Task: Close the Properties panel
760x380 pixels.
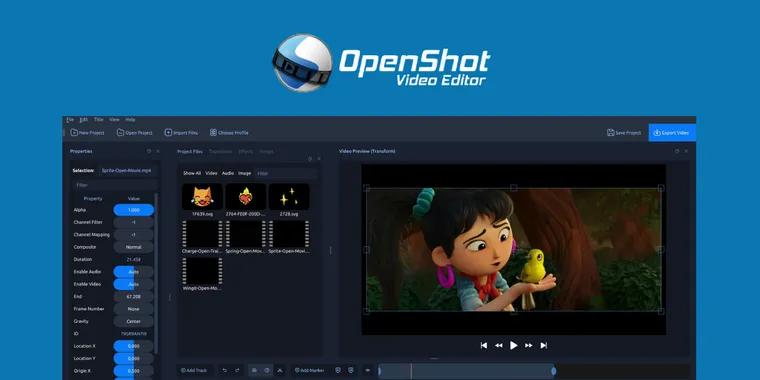Action: (158, 151)
